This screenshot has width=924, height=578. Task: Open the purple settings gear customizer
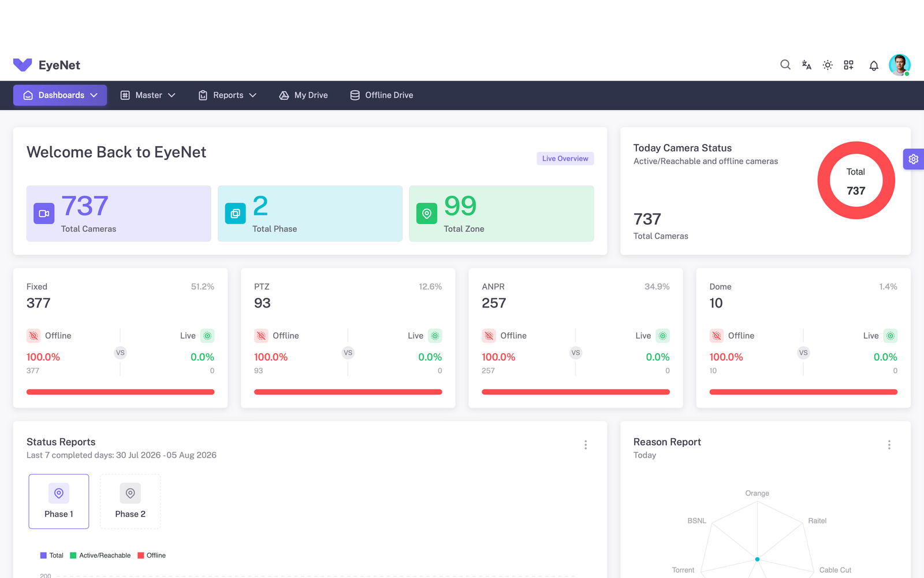(913, 159)
